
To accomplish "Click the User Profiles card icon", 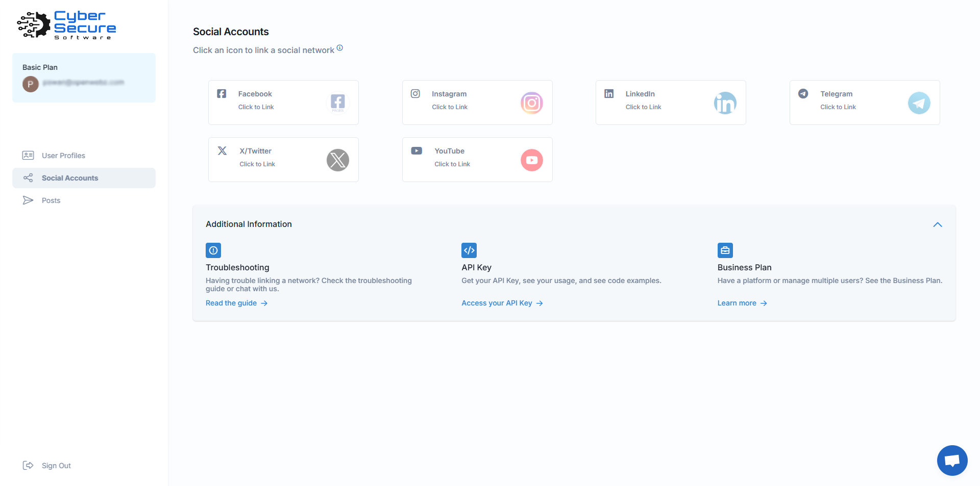I will (x=28, y=156).
